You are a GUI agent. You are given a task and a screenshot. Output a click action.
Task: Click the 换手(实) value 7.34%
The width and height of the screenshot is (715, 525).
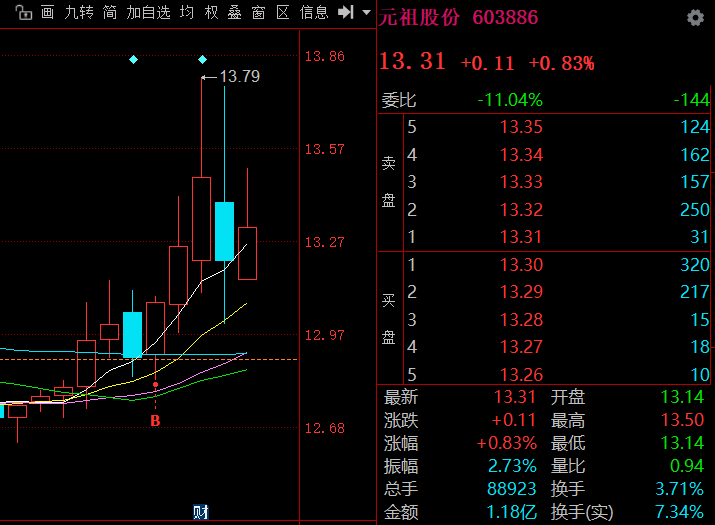(679, 512)
